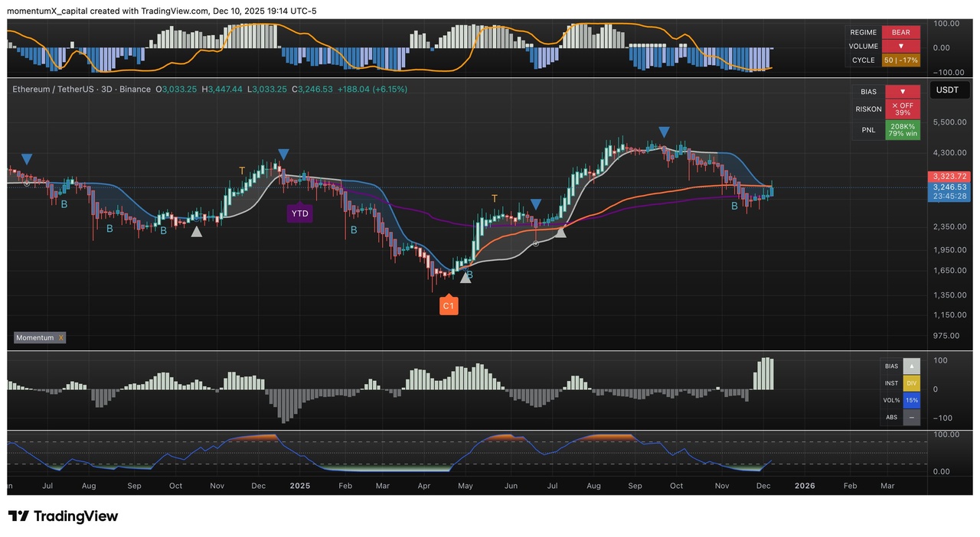Click the blue down-triangle signal near September
The height and width of the screenshot is (537, 980).
665,132
